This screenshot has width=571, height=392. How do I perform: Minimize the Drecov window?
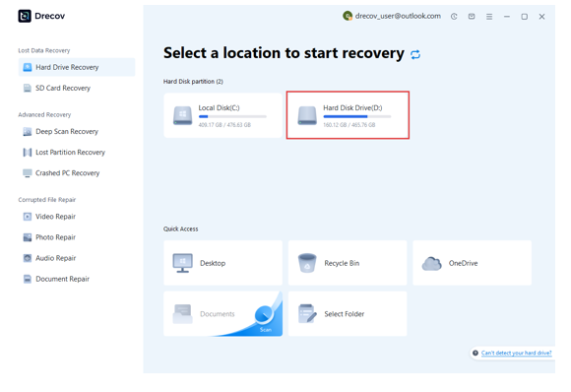coord(507,17)
